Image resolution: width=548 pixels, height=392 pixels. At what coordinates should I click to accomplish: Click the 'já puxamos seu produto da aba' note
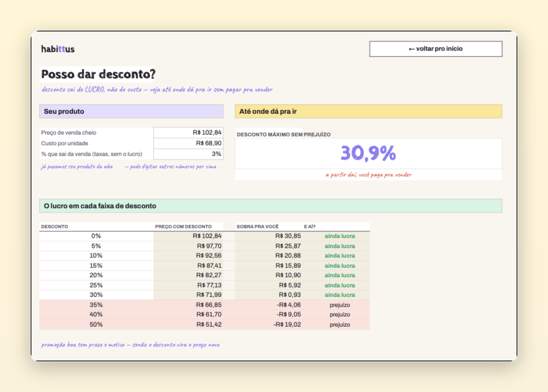77,167
